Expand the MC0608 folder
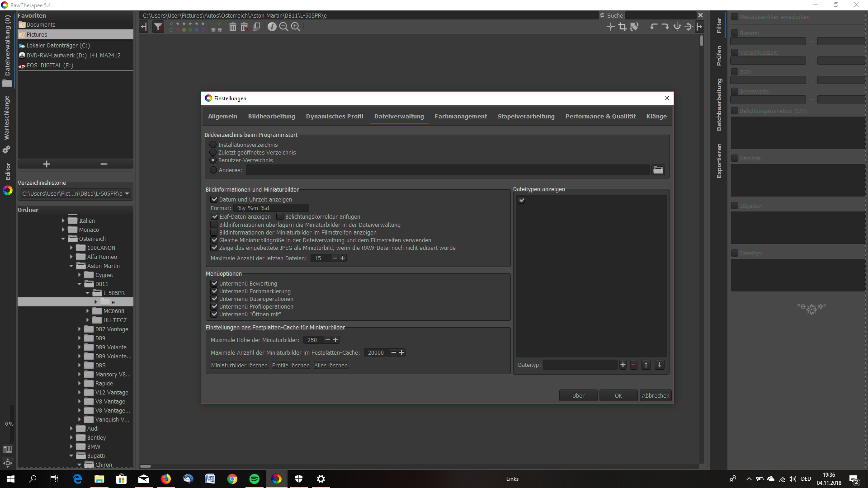868x488 pixels. [x=88, y=311]
